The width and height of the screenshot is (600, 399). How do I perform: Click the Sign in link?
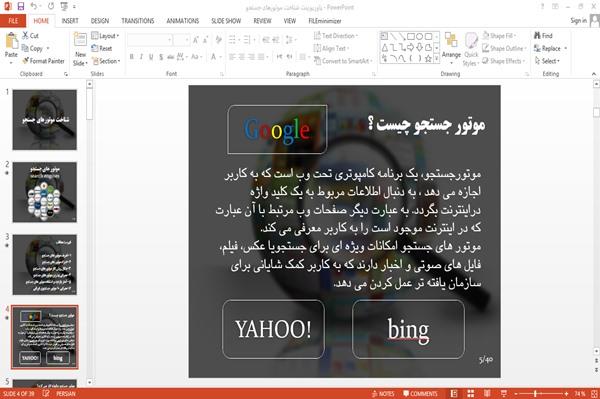[x=579, y=20]
